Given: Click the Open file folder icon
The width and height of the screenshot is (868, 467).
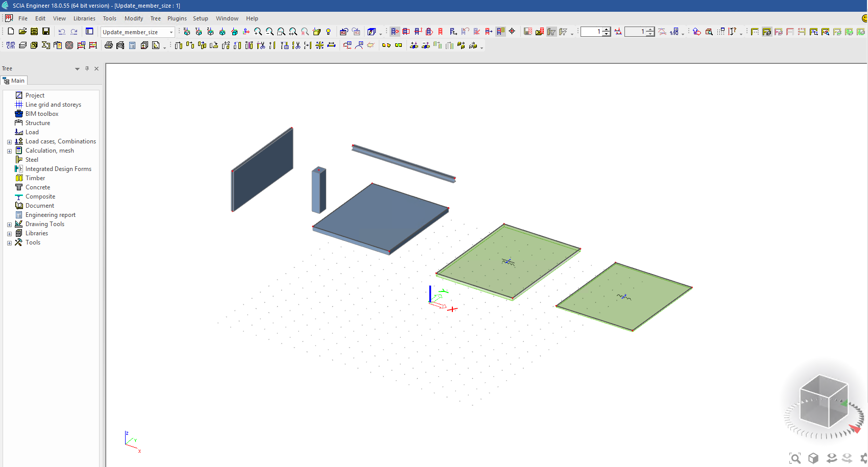Looking at the screenshot, I should point(22,32).
